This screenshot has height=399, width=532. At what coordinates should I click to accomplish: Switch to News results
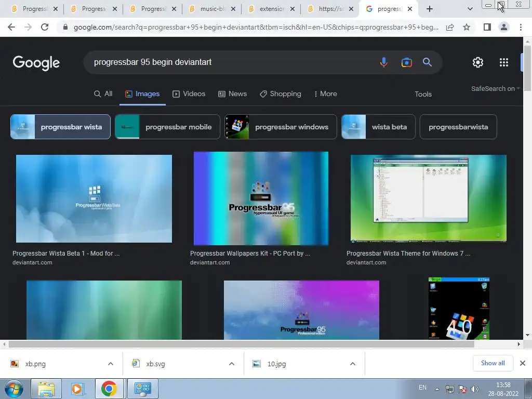click(x=232, y=94)
